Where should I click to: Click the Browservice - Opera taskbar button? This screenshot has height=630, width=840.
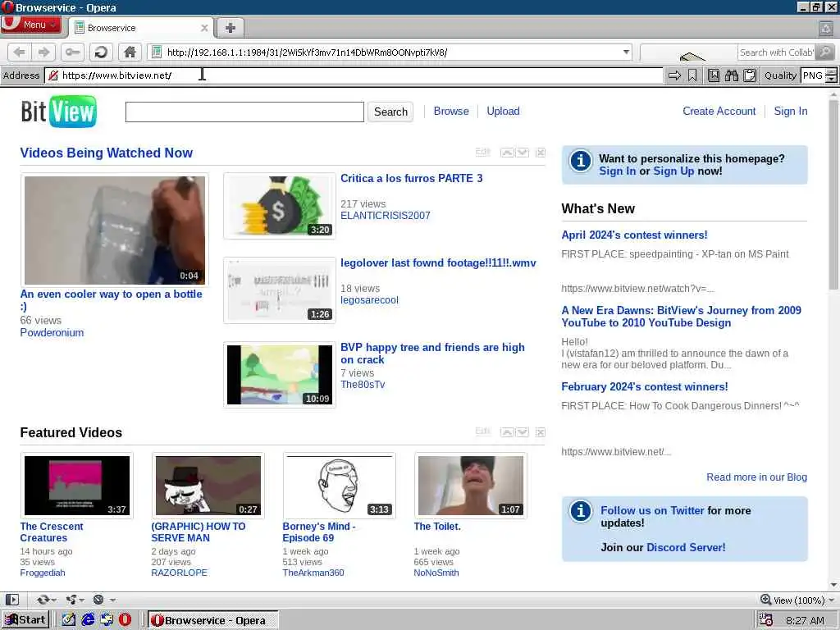point(212,620)
